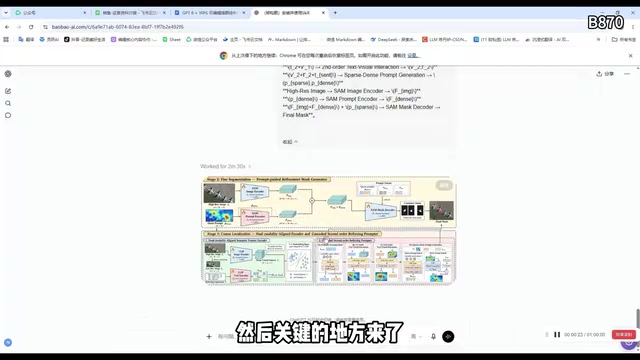Open the Chrome three-dot menu
Image resolution: width=640 pixels, height=360 pixels.
633,27
